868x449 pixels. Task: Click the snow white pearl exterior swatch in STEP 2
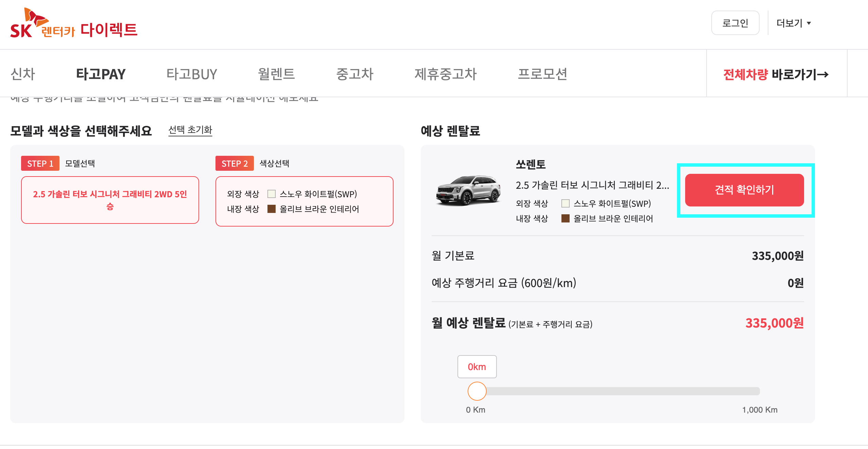click(x=271, y=194)
